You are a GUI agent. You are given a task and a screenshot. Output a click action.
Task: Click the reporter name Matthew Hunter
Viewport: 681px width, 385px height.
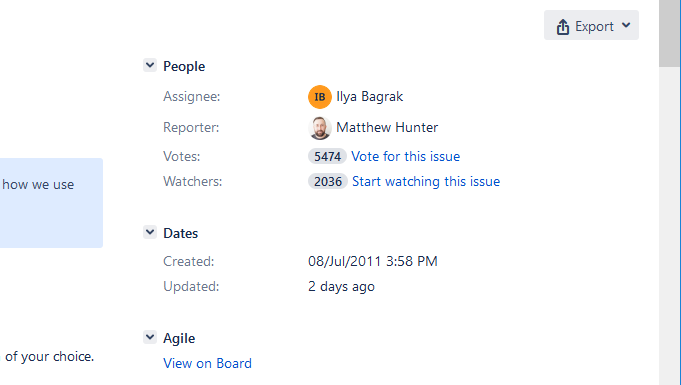[x=387, y=128]
